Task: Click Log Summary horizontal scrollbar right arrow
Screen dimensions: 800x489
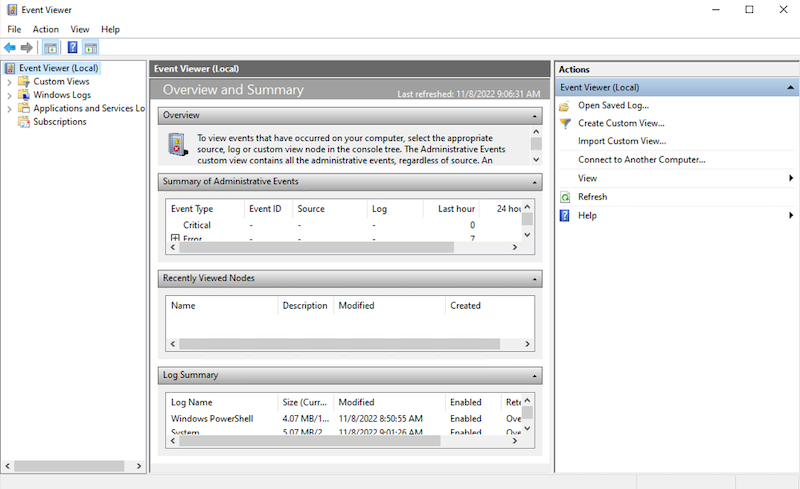Action: pos(515,441)
